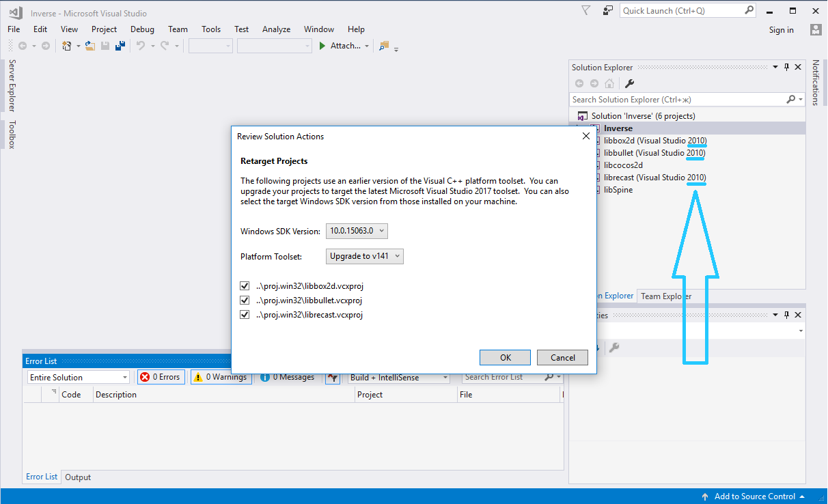Click the Send Feedback icon
This screenshot has width=828, height=504.
point(608,10)
